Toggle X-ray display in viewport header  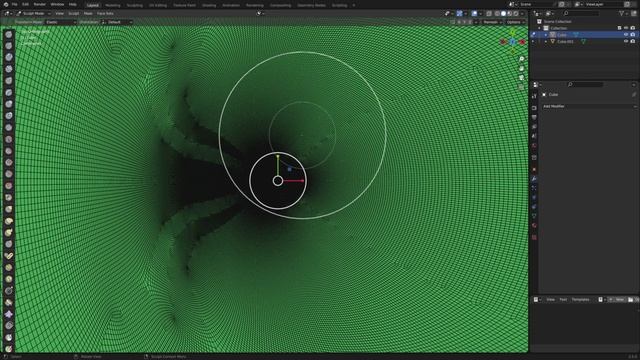pyautogui.click(x=489, y=13)
